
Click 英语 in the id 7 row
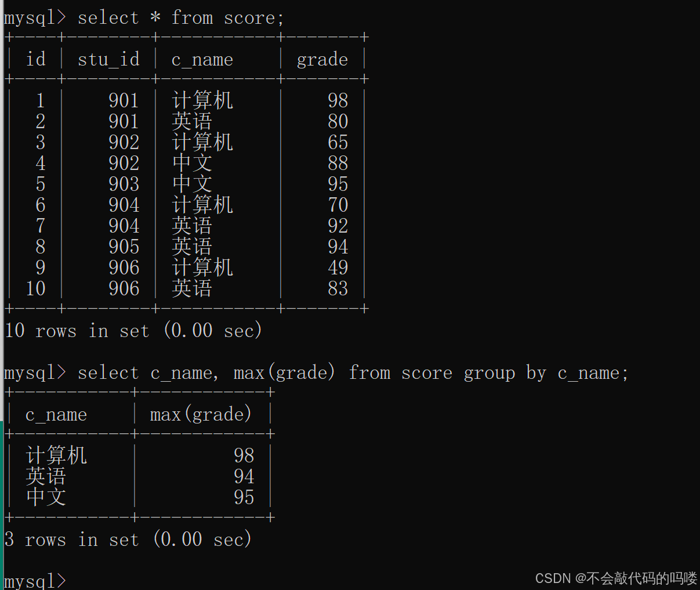(192, 226)
